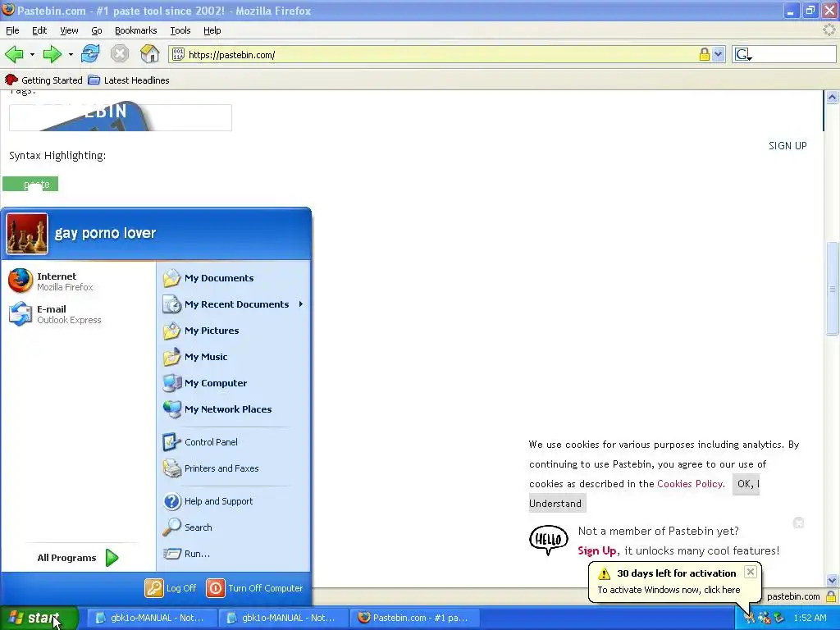Open the Cookies Policy link
840x630 pixels.
[x=690, y=484]
